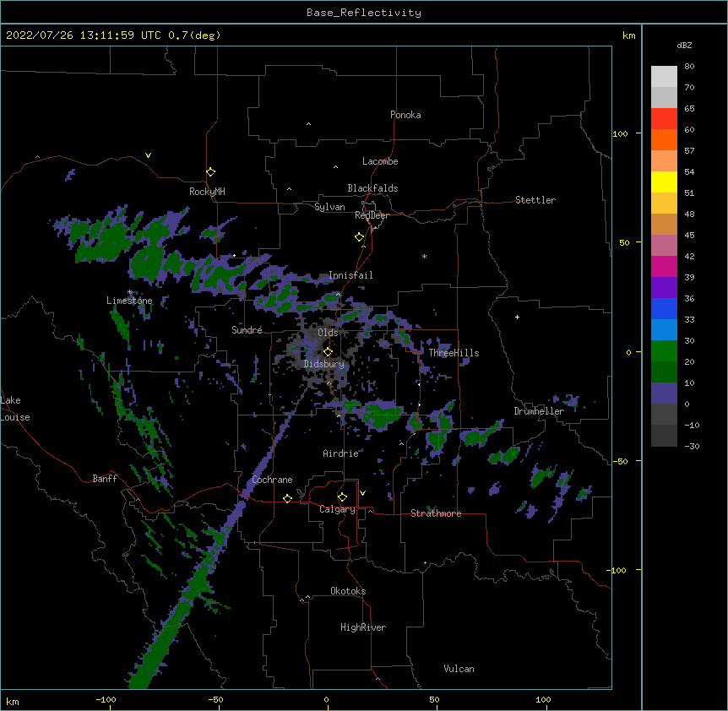728x711 pixels.
Task: Click the white asterisk marker east of Innisfail
Action: tap(424, 256)
